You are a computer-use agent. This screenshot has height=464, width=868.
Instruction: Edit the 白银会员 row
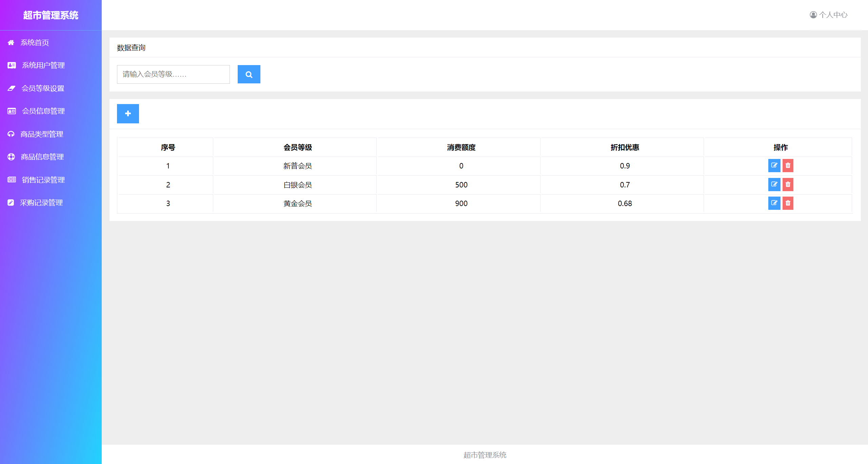pyautogui.click(x=774, y=185)
